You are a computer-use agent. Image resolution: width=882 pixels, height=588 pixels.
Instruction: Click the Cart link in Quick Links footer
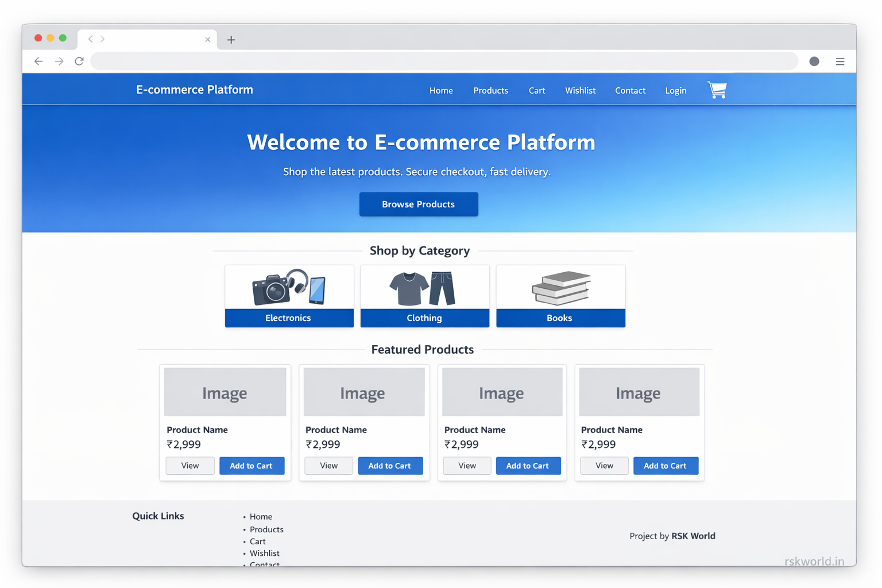coord(257,541)
